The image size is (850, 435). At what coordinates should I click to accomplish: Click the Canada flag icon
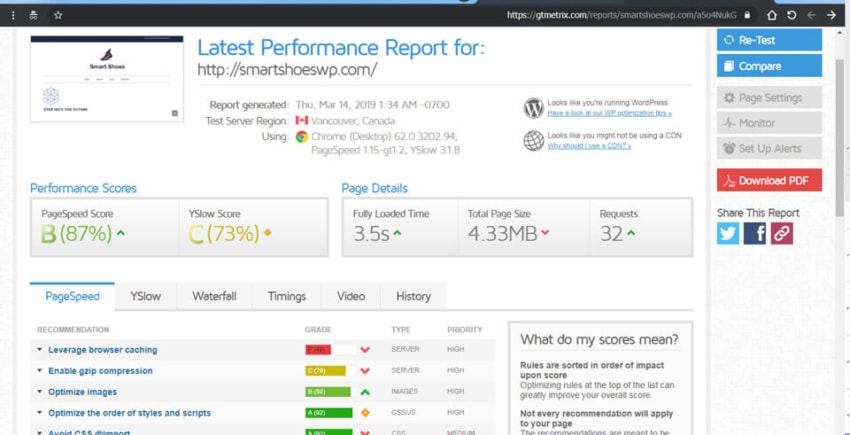[301, 120]
